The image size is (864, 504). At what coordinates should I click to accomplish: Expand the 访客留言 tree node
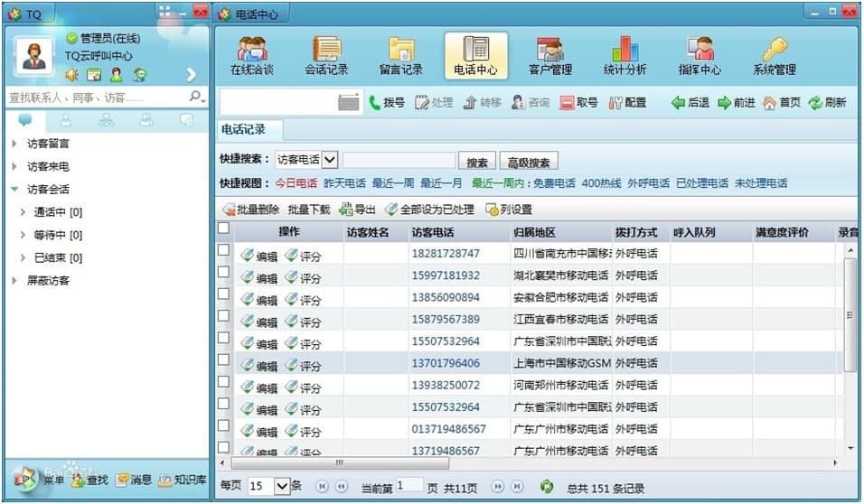point(14,143)
